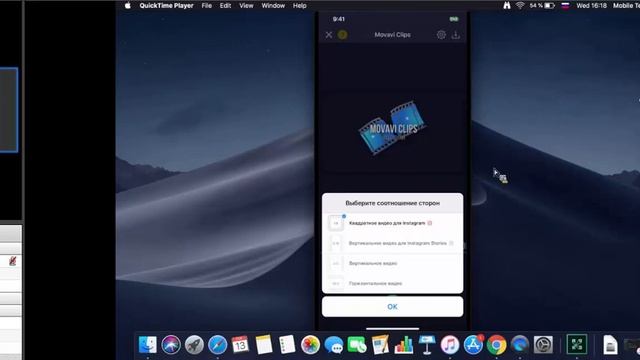Launch FaceTime from the Dock

tap(357, 345)
